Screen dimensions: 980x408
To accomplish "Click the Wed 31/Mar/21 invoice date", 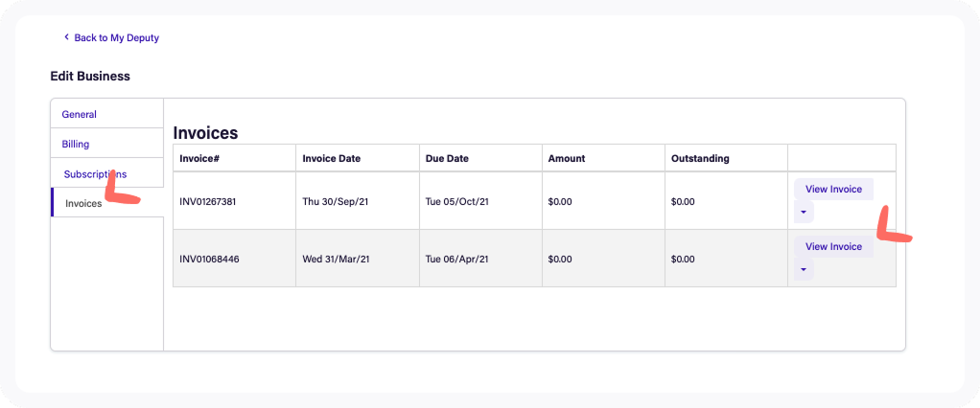I will pyautogui.click(x=338, y=259).
